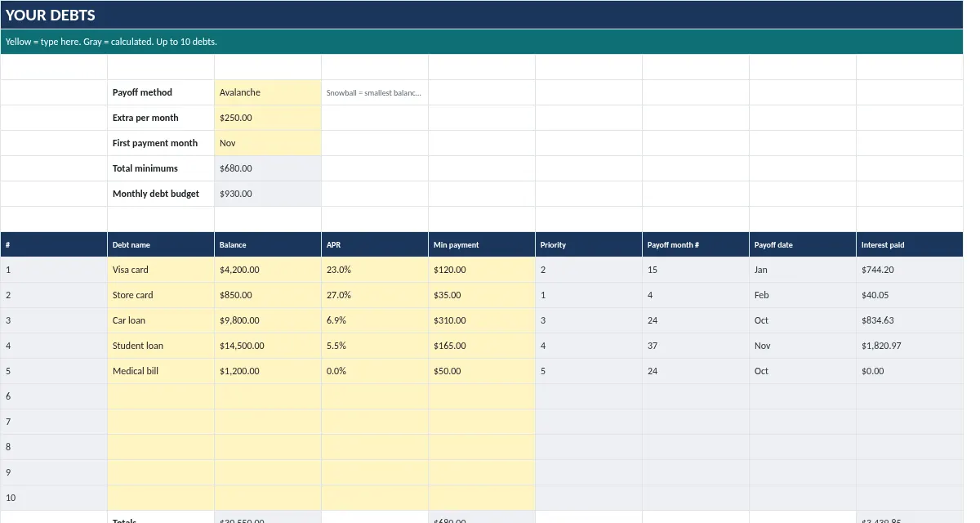The image size is (980, 523).
Task: Select the Total minimums label
Action: pyautogui.click(x=161, y=168)
